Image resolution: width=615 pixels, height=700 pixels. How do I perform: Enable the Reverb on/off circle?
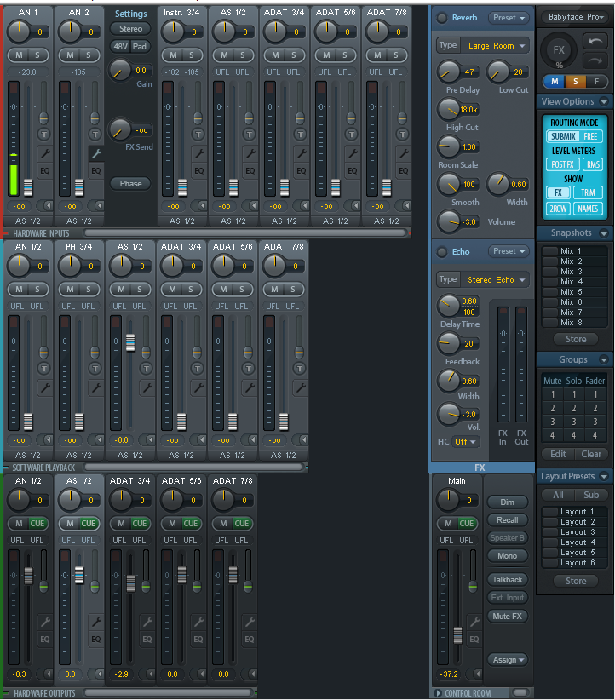[442, 18]
